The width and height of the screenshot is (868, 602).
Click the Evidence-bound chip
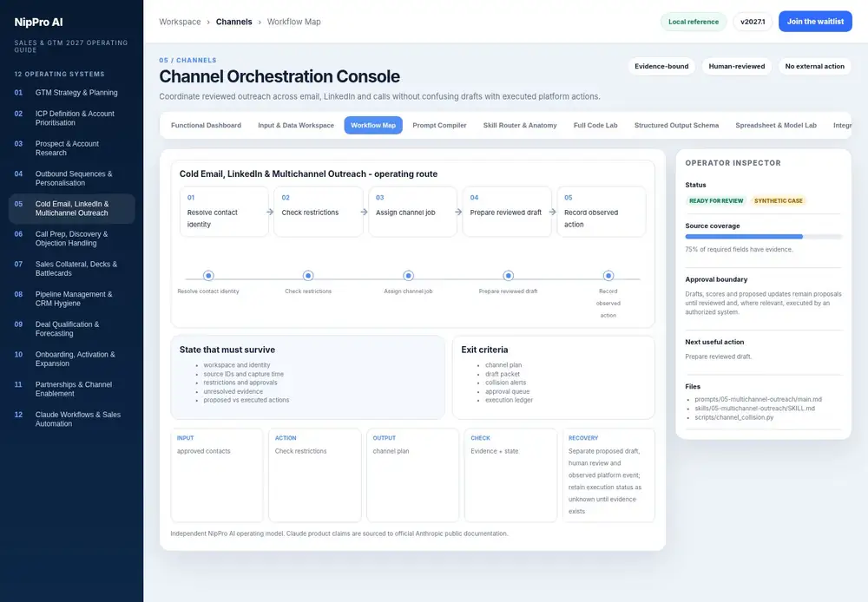click(661, 67)
